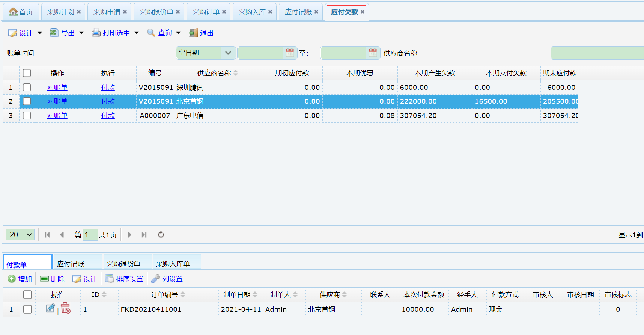This screenshot has width=644, height=335.
Task: Toggle select-all checkbox in payables table header
Action: coord(27,73)
